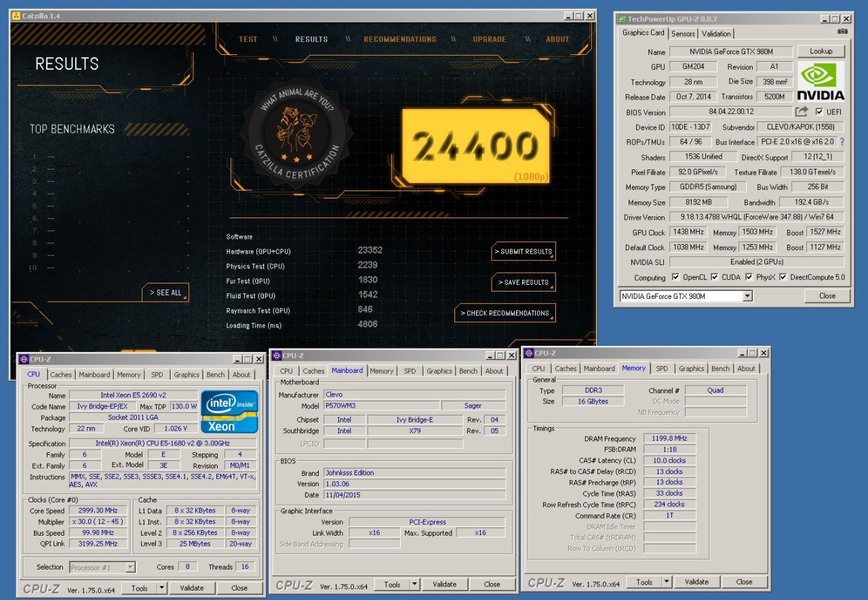Click SEE ALL under top benchmarks
Screen dimensions: 868x600
(x=165, y=292)
